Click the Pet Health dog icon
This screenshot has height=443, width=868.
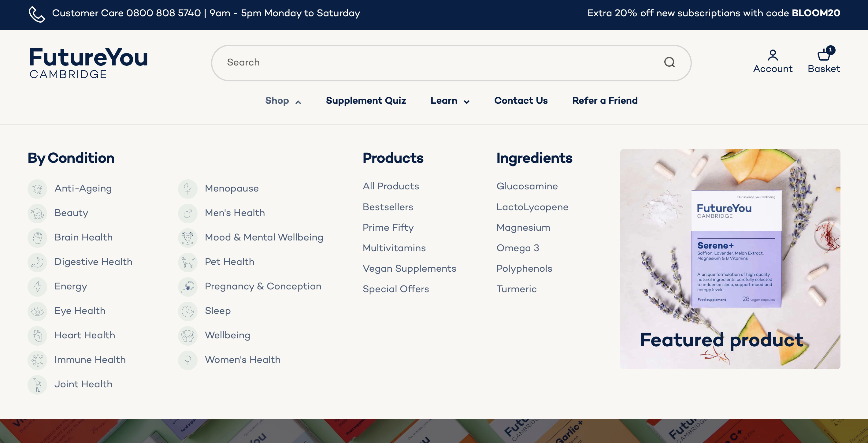(x=188, y=262)
